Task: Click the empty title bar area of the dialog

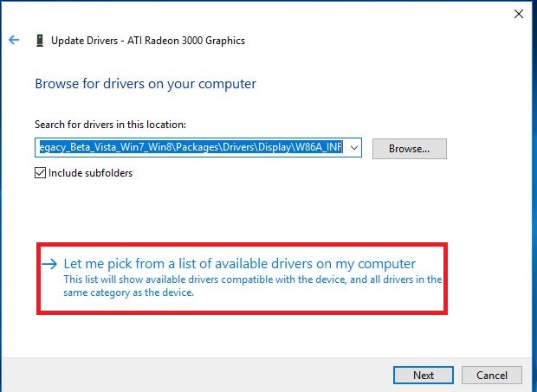Action: [260, 14]
